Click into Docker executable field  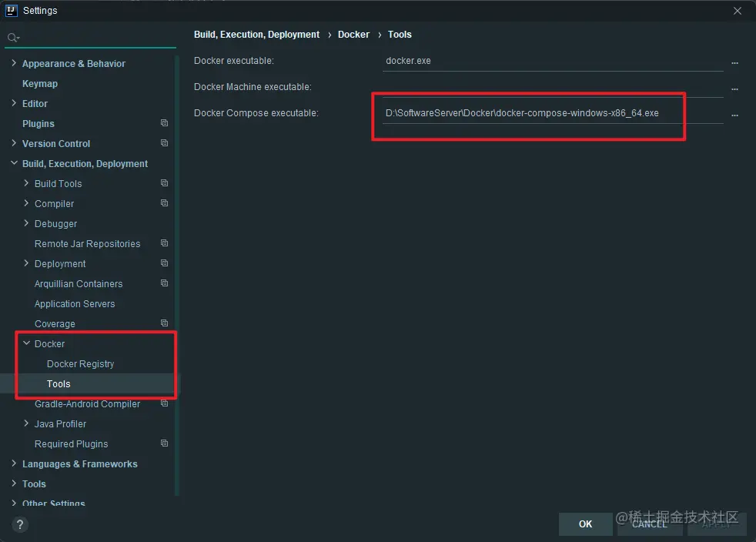tap(553, 61)
